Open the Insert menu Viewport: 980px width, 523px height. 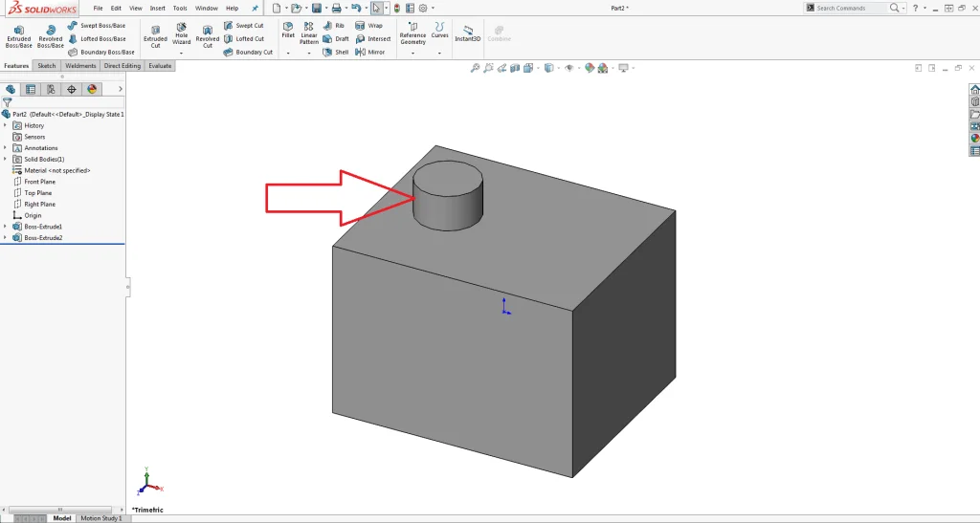pyautogui.click(x=157, y=8)
